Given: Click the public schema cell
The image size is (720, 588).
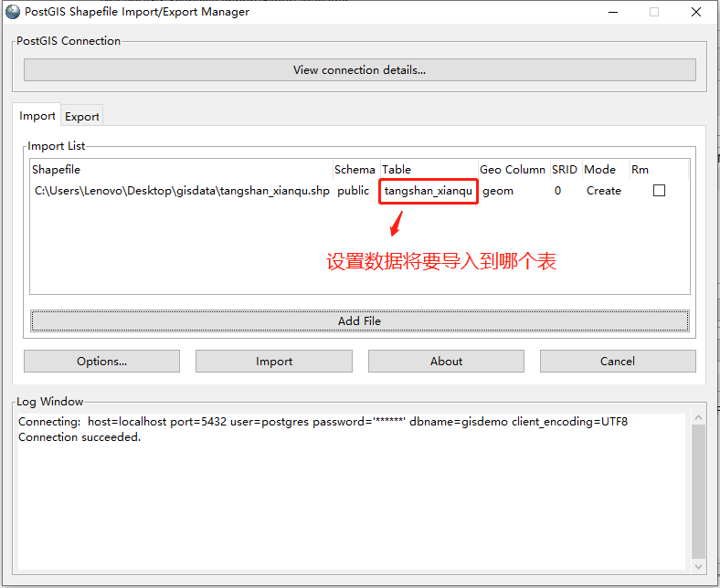Looking at the screenshot, I should 353,191.
